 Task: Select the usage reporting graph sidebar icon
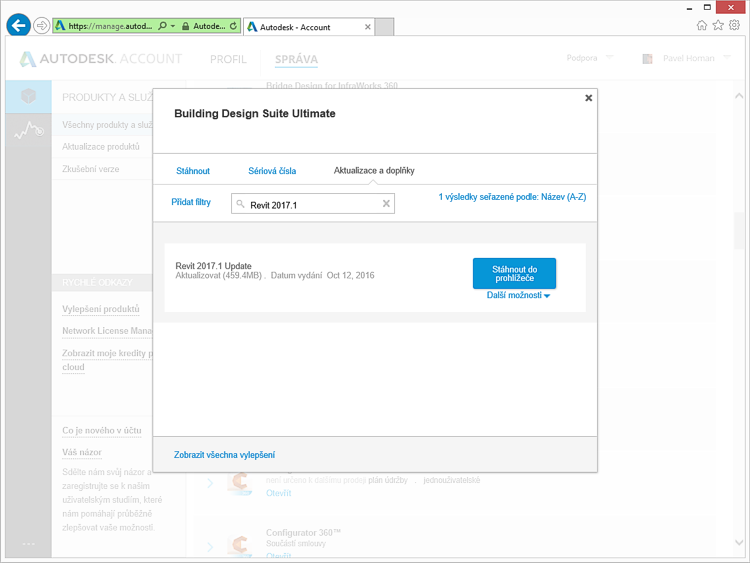pyautogui.click(x=29, y=130)
